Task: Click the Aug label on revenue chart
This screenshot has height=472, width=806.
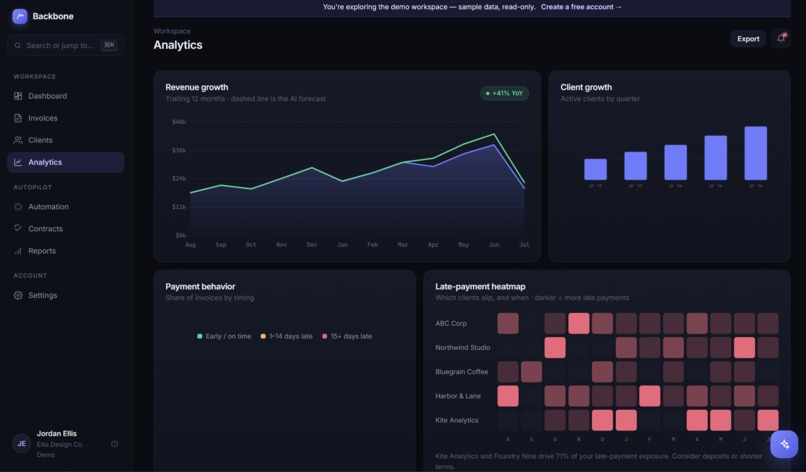Action: 190,245
